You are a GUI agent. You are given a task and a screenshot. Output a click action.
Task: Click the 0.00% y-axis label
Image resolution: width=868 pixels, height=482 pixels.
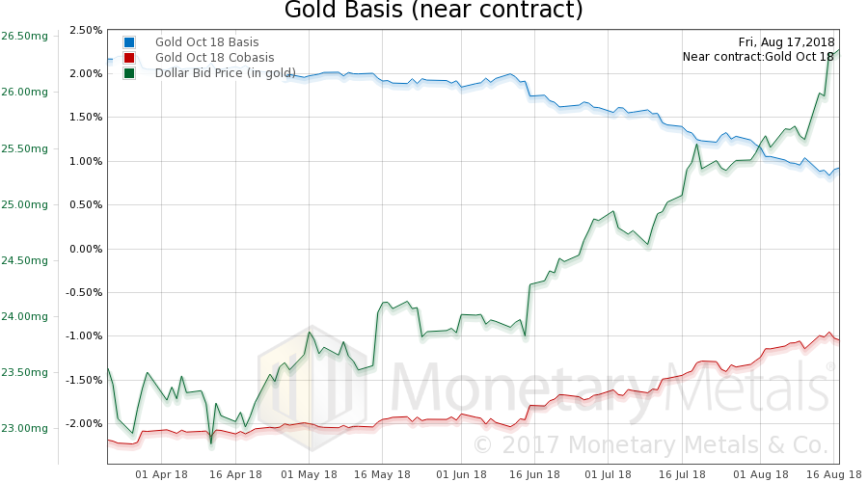[x=86, y=249]
